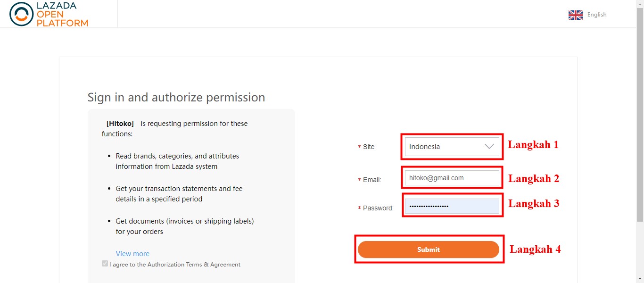This screenshot has height=283, width=644.
Task: Focus the Email field with hitoko@gmail.com
Action: click(452, 178)
